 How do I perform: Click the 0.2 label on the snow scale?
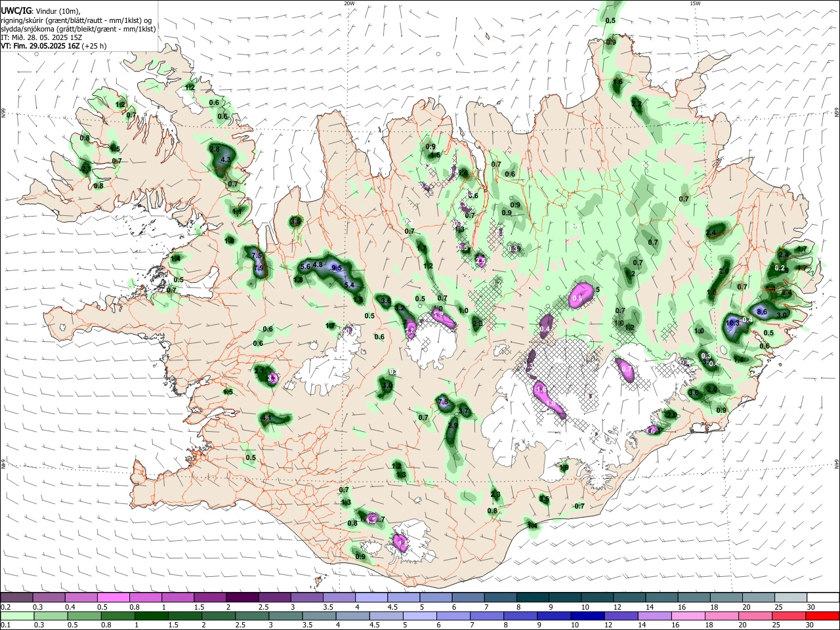pos(5,607)
